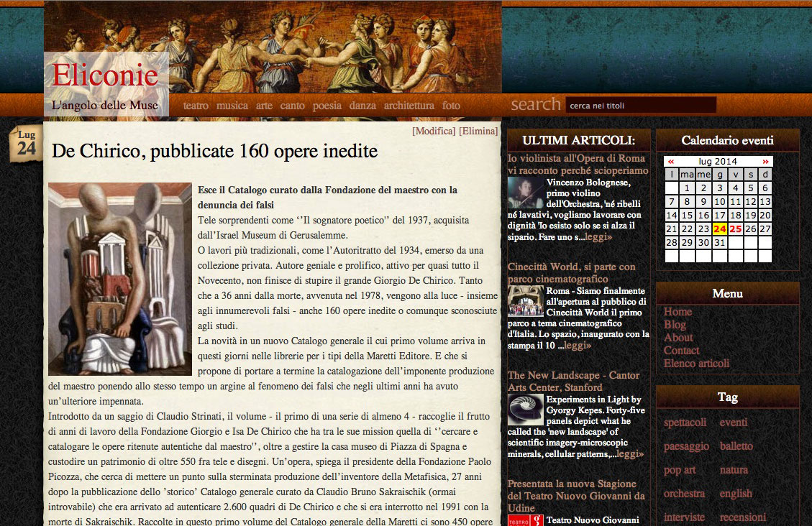
Task: Open the musica section
Action: (x=232, y=106)
